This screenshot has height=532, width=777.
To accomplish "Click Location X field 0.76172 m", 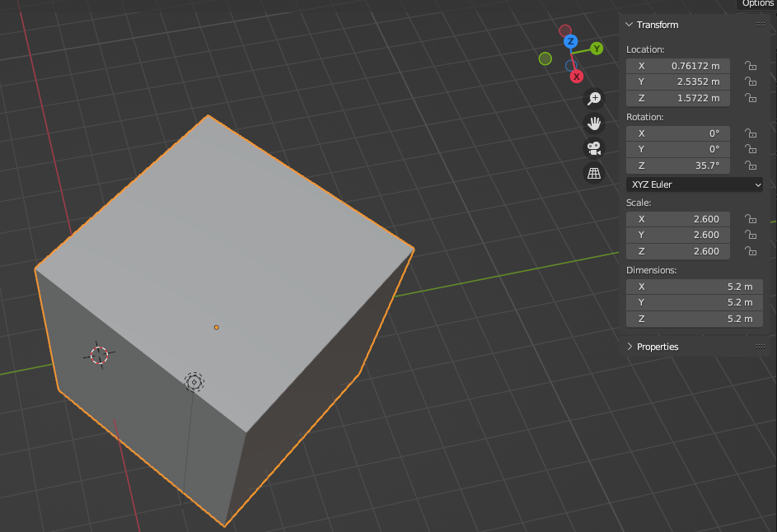I will pos(678,66).
